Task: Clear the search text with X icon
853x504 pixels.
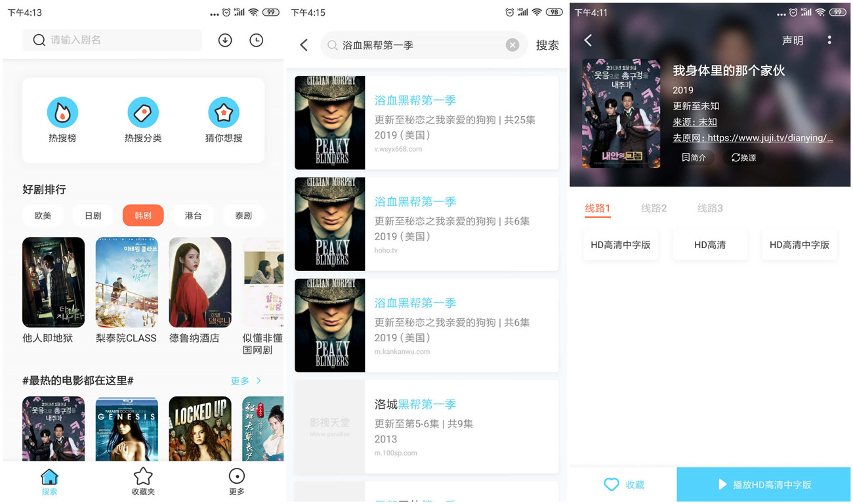Action: tap(512, 45)
